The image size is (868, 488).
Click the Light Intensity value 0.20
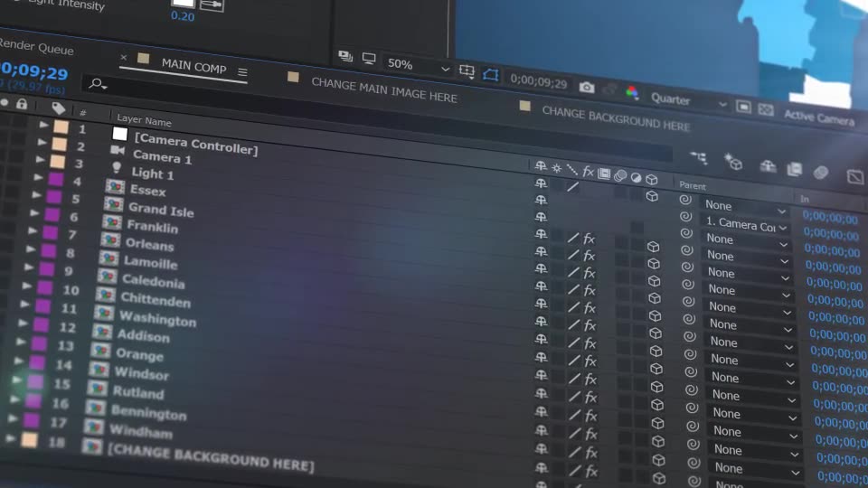click(183, 16)
